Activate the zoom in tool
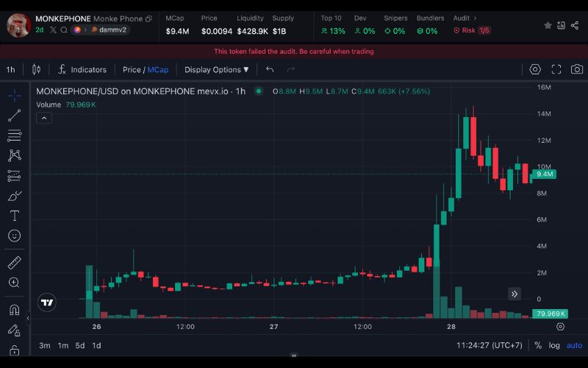 [14, 283]
